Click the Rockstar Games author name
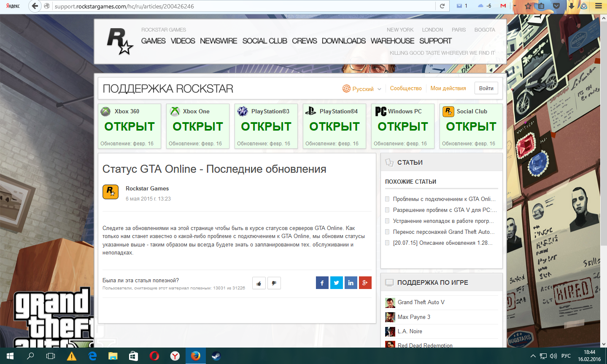The height and width of the screenshot is (364, 607). pos(147,188)
